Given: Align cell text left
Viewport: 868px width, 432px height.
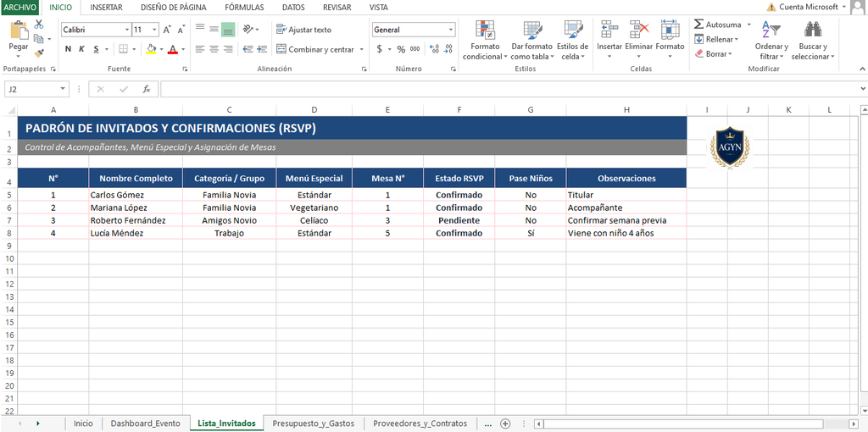Looking at the screenshot, I should tap(200, 49).
